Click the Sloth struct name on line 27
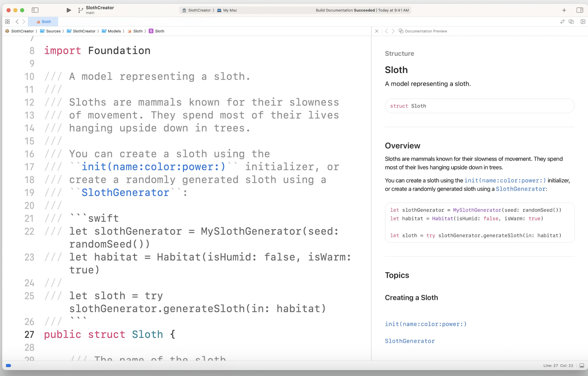588x376 pixels. coord(147,334)
